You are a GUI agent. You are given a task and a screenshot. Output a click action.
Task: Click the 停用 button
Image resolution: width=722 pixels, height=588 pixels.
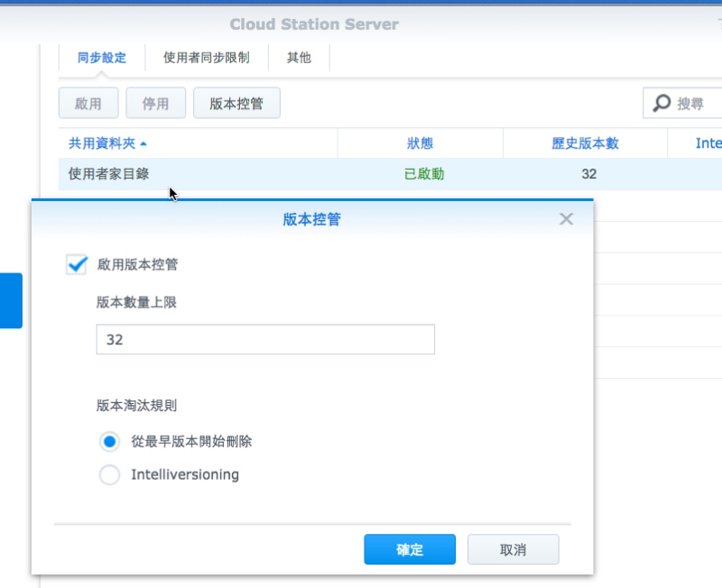pyautogui.click(x=155, y=103)
